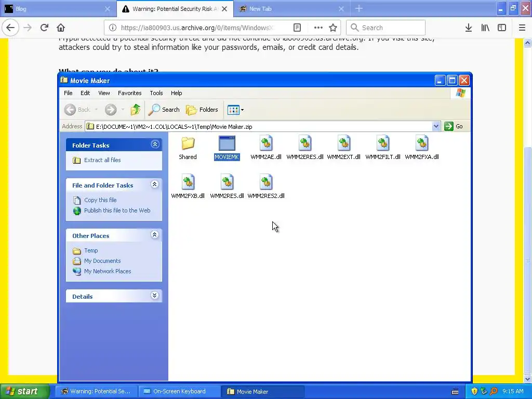Image resolution: width=532 pixels, height=399 pixels.
Task: Open Firefox library icon
Action: tap(485, 28)
